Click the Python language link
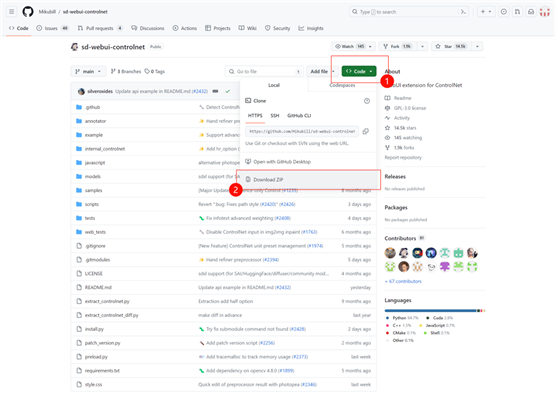The image size is (556, 396). (x=402, y=318)
